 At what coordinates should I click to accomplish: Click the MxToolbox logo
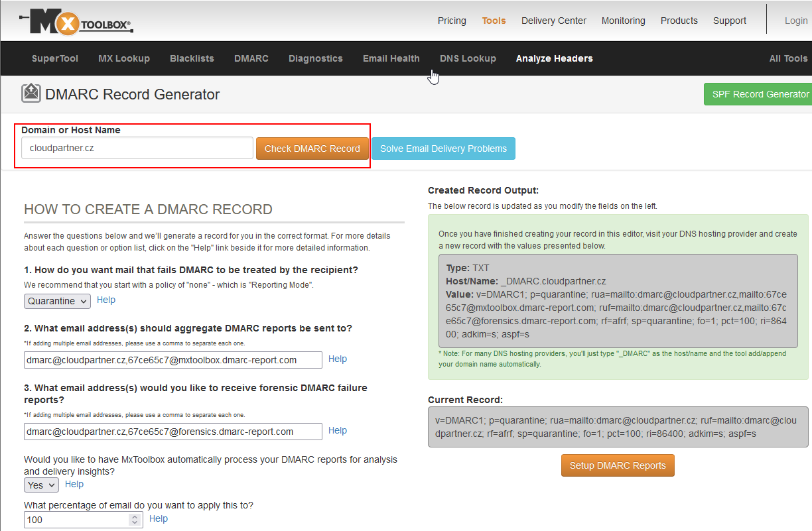[76, 24]
